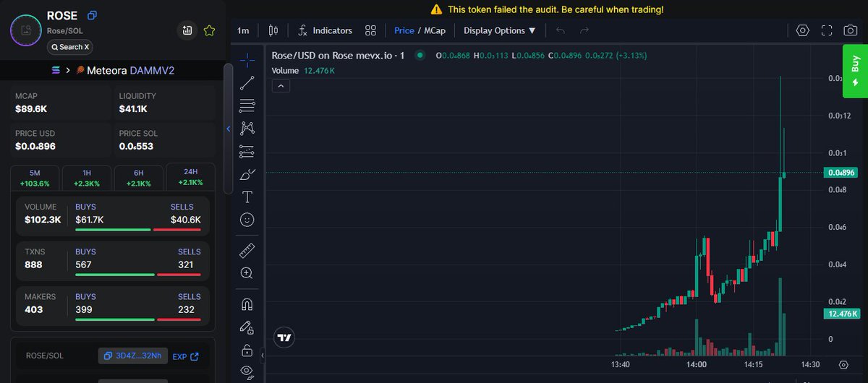Image resolution: width=868 pixels, height=383 pixels.
Task: Select the brush drawing tool
Action: click(247, 174)
